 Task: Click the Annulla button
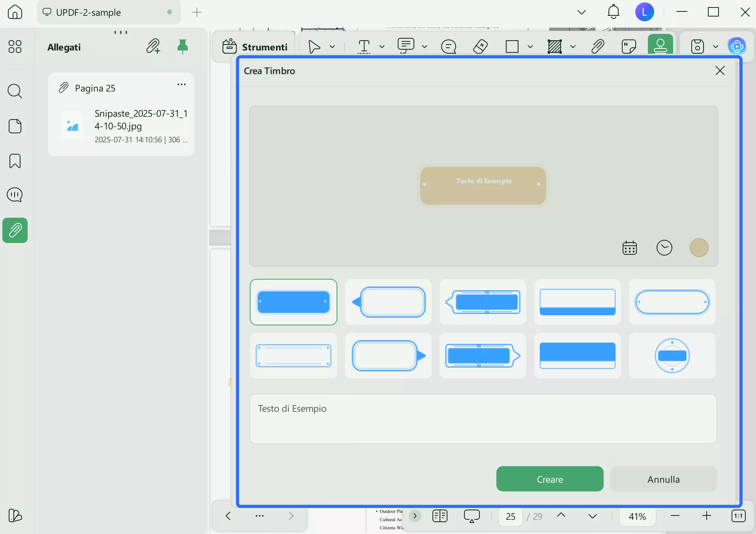tap(663, 479)
